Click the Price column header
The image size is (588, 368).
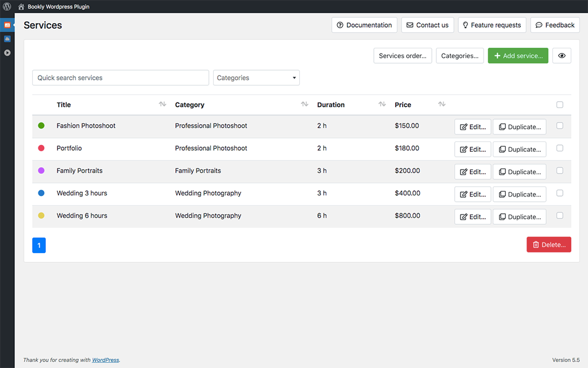(403, 105)
